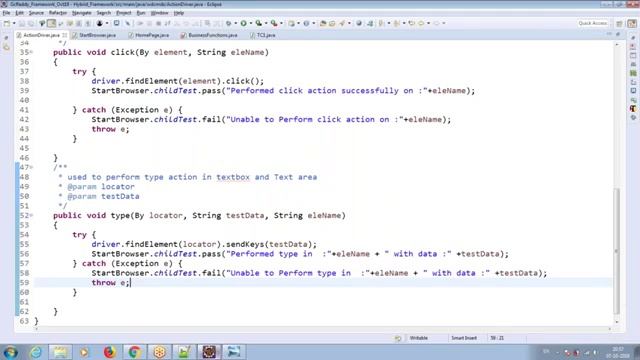Click the word sendKeys on line 55

pos(245,244)
